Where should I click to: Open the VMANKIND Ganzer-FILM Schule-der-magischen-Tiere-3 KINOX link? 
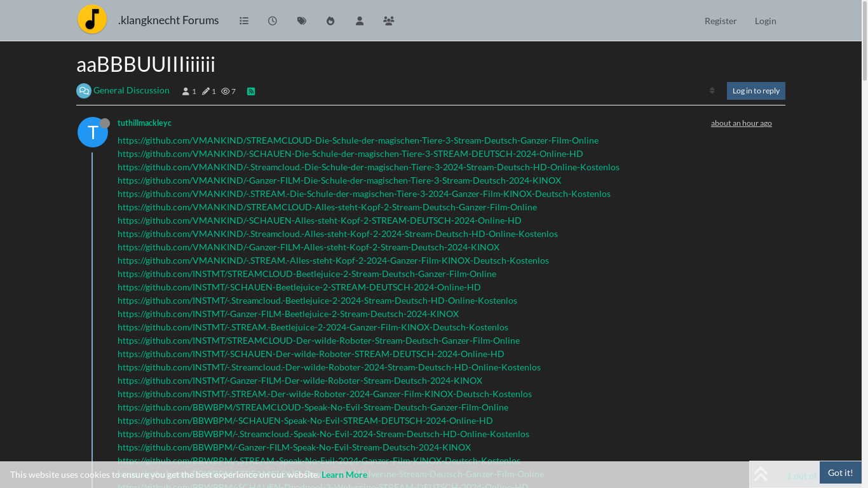pyautogui.click(x=339, y=180)
